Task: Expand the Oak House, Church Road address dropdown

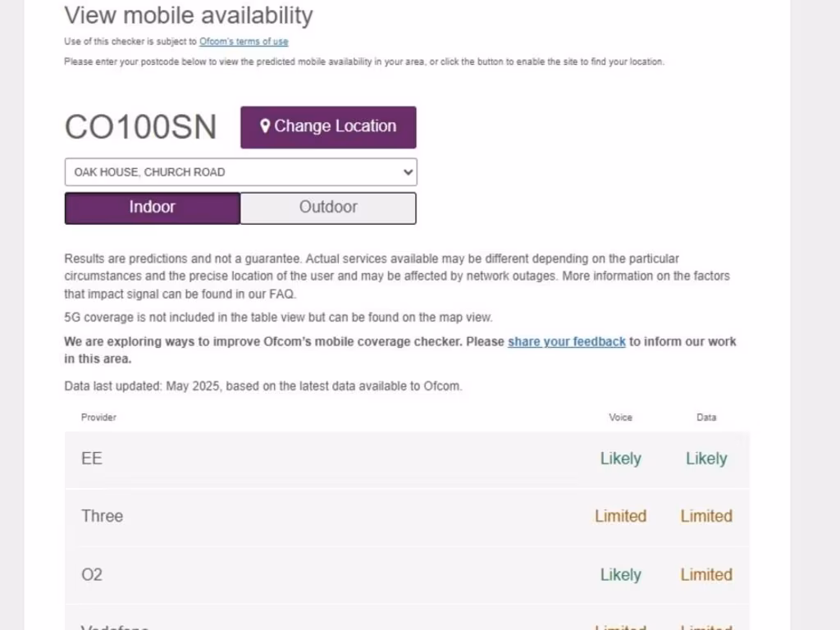Action: [x=240, y=172]
